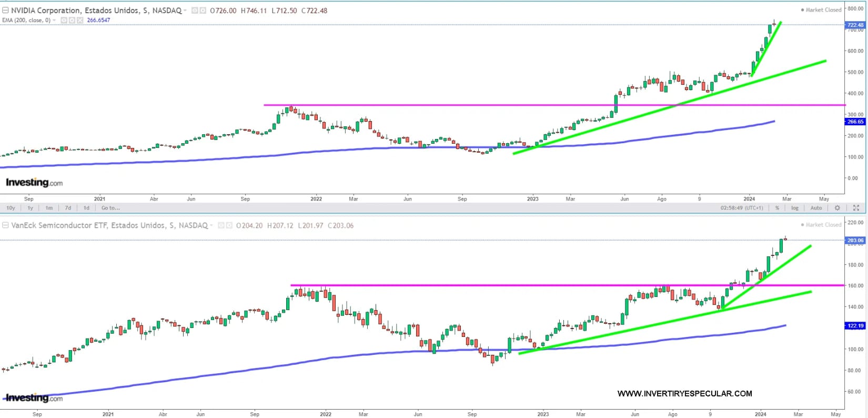Click the 2024 label on VanEck time axis
This screenshot has height=418, width=868.
click(760, 414)
